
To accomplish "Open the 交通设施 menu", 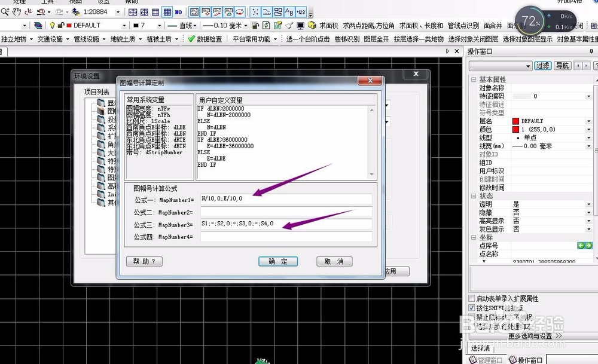I will (53, 39).
